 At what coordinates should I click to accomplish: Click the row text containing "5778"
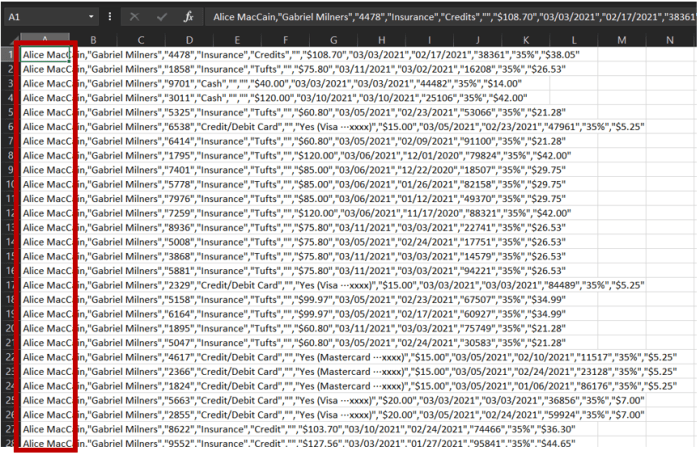pyautogui.click(x=294, y=184)
